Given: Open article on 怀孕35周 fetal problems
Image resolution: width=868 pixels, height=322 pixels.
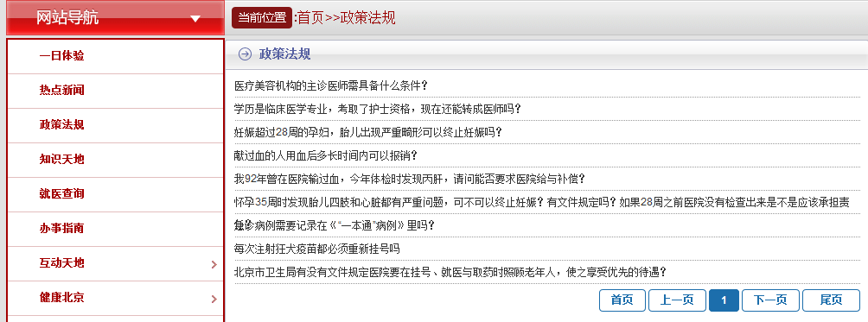Looking at the screenshot, I should pos(541,203).
